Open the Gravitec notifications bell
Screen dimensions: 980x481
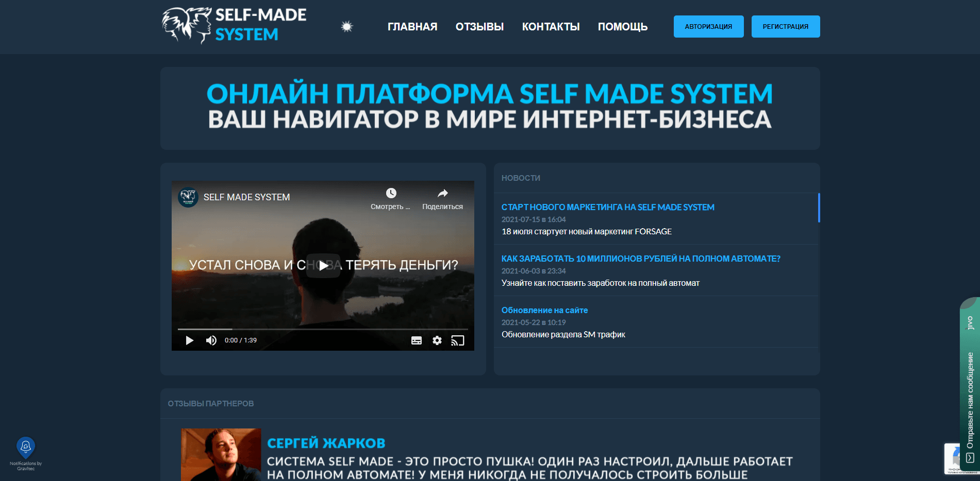pos(25,446)
